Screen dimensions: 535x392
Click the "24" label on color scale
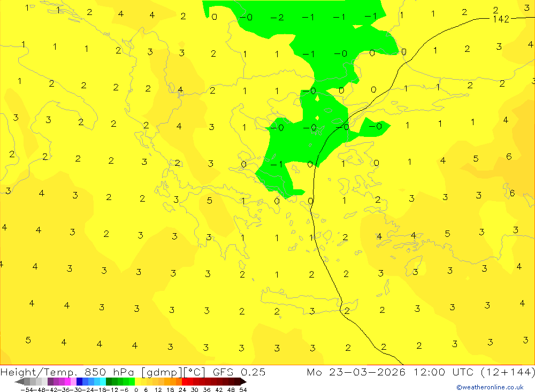click(182, 390)
